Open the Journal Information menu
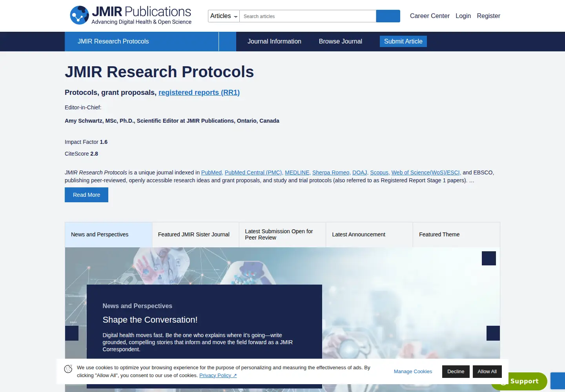 click(274, 42)
